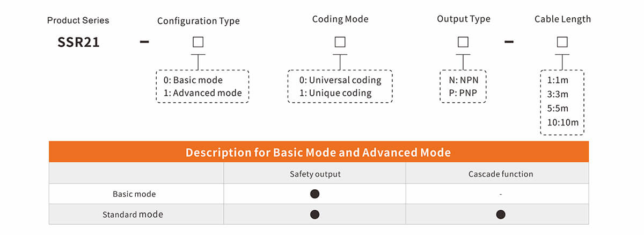Click the orange description header bar
This screenshot has width=644, height=235.
click(318, 152)
